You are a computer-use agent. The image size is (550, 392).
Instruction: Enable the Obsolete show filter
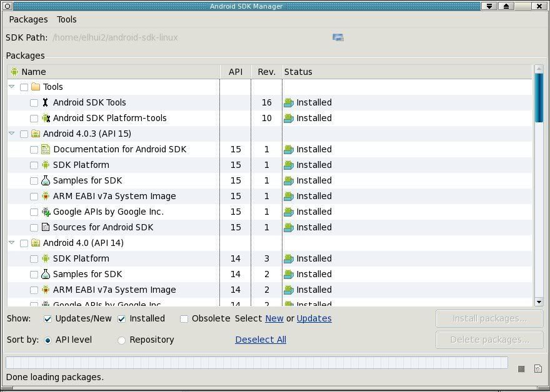coord(184,319)
